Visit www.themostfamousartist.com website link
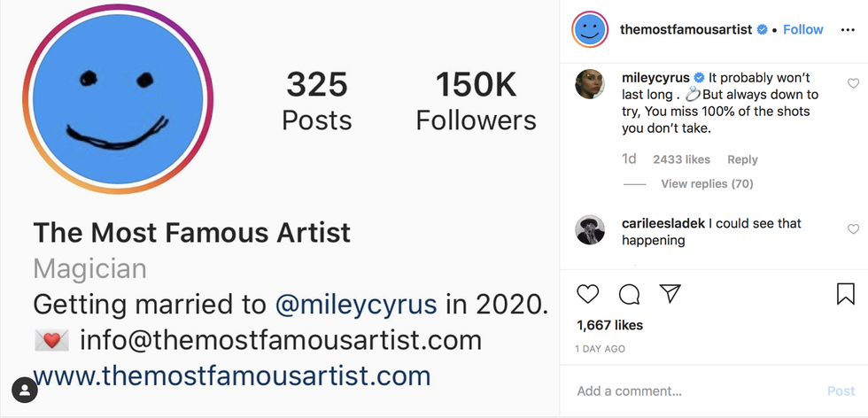The height and width of the screenshot is (418, 868). coord(232,375)
